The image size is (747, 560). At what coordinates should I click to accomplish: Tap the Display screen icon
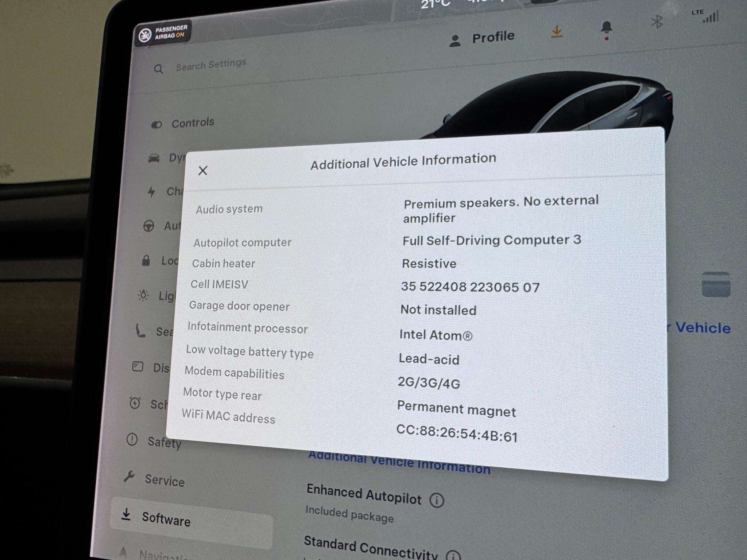pos(138,366)
